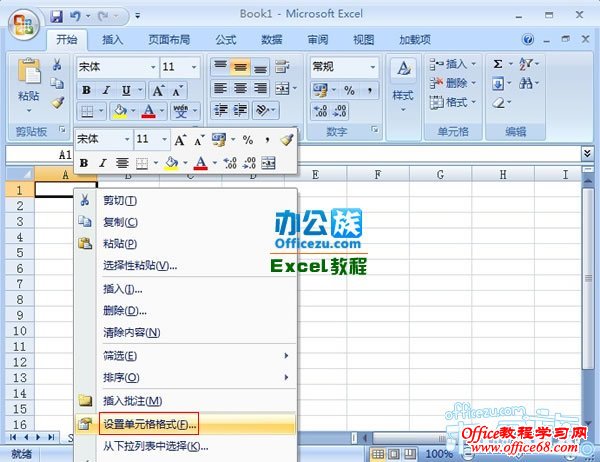Select the column F header

[x=378, y=175]
